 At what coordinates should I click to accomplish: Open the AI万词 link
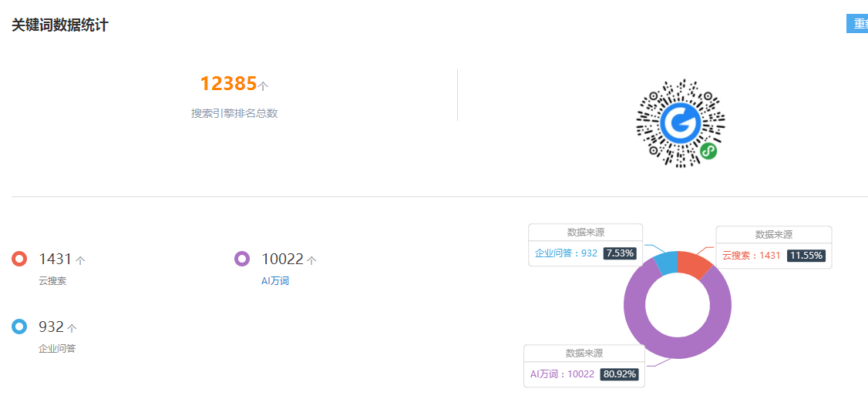[x=275, y=281]
